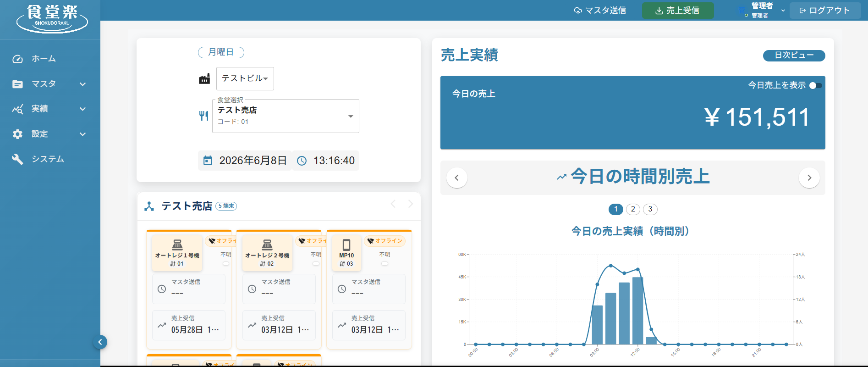Click the 5 端末 badge
This screenshot has width=868, height=367.
pyautogui.click(x=226, y=206)
